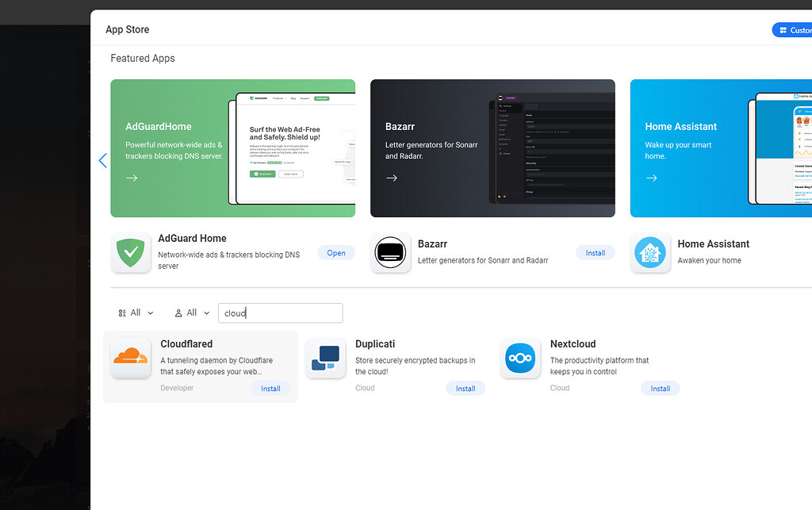Select the Home Assistant house icon
The image size is (812, 510).
(x=650, y=252)
